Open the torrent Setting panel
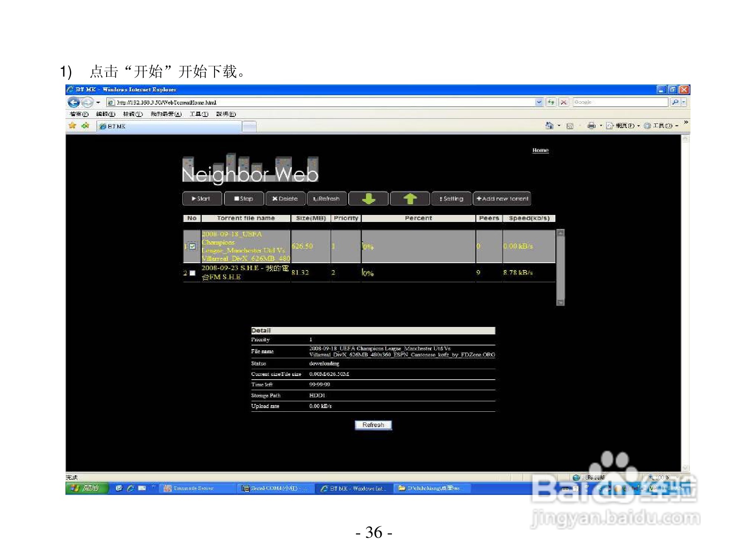Screen dimensions: 746x560 coord(451,198)
